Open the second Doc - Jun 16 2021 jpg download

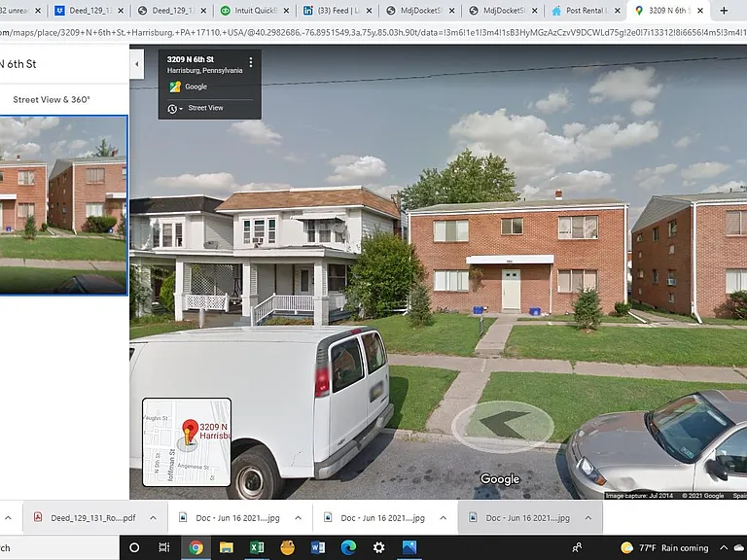click(x=375, y=517)
